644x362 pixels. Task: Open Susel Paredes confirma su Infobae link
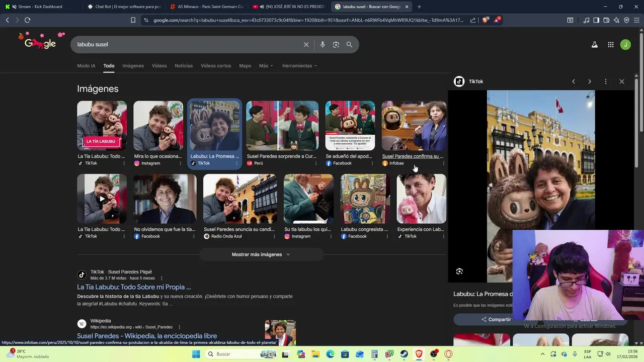(x=413, y=156)
